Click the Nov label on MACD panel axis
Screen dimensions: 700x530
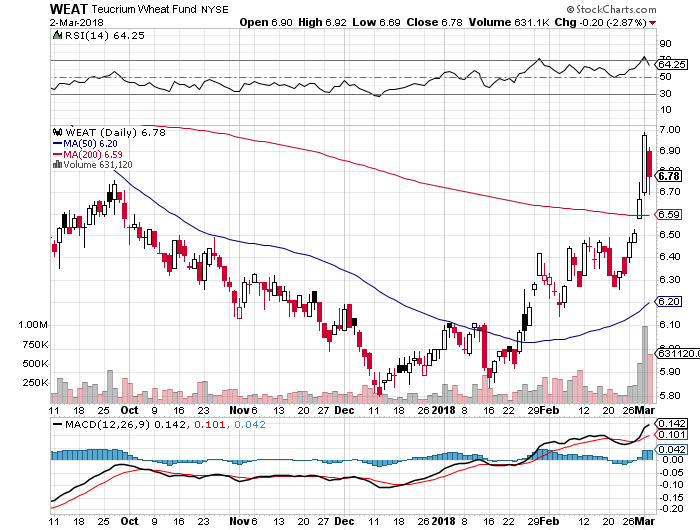coord(240,521)
